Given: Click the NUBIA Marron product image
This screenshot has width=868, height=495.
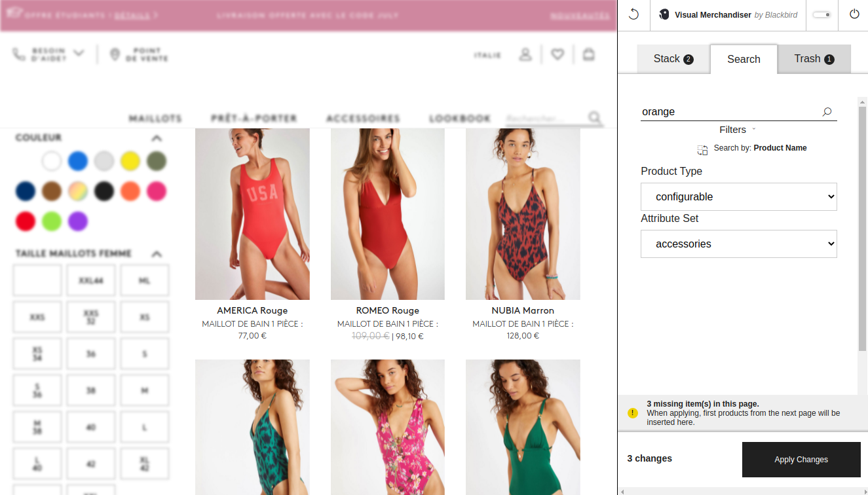Looking at the screenshot, I should point(523,214).
